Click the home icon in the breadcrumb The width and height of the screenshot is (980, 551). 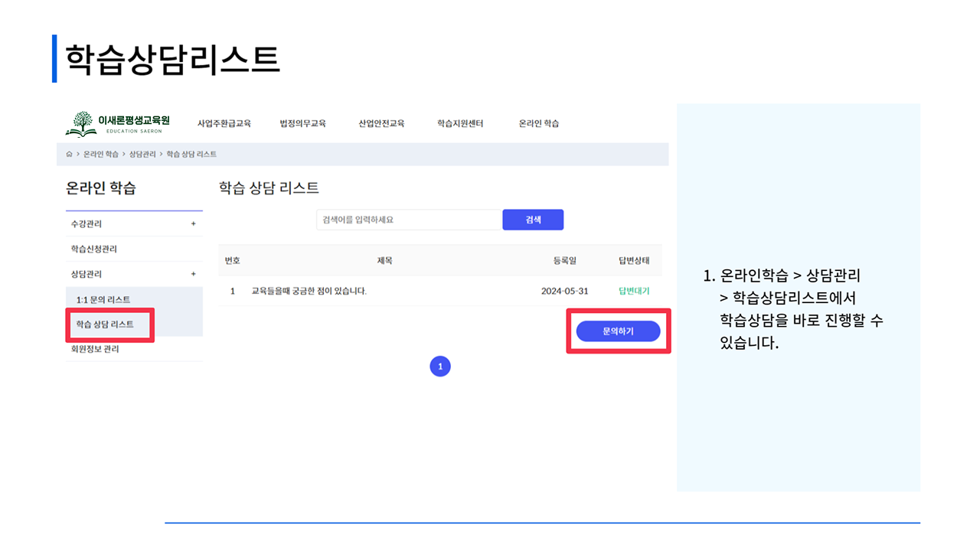point(69,155)
